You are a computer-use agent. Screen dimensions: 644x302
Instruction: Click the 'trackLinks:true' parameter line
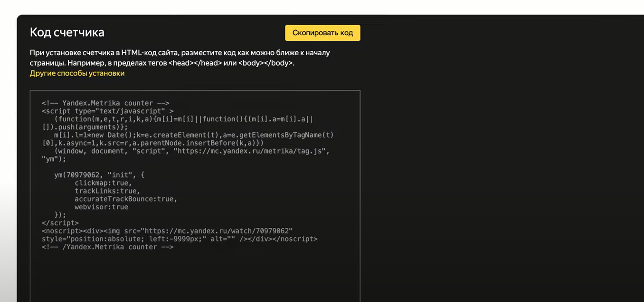107,191
